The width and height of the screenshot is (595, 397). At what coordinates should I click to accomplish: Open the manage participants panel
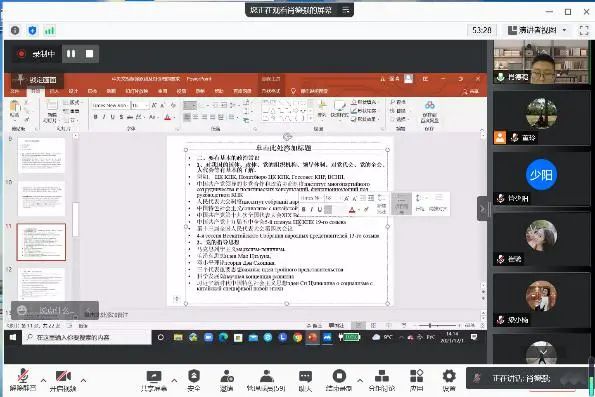tap(266, 380)
